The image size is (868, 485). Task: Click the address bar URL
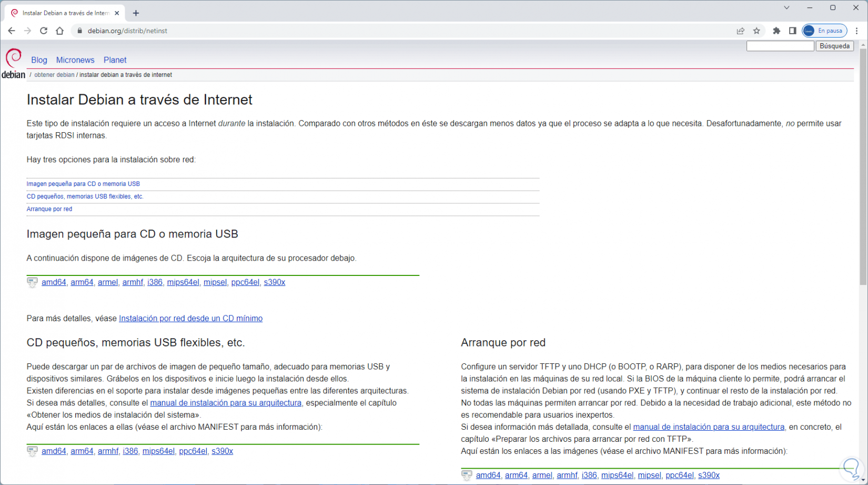pyautogui.click(x=127, y=31)
